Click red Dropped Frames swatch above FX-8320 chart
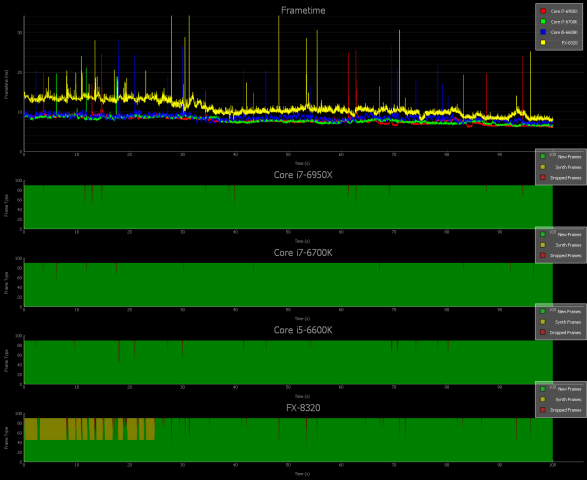This screenshot has width=587, height=480. [543, 410]
